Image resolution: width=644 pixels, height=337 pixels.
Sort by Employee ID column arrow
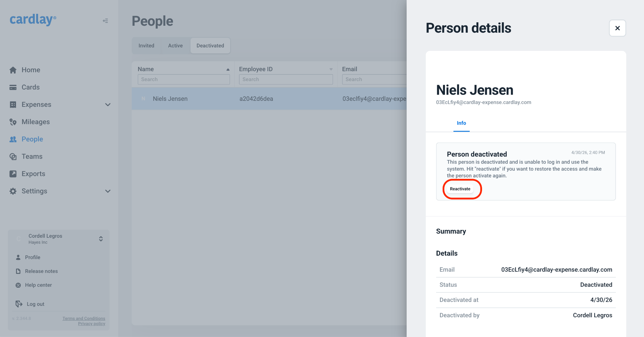331,69
